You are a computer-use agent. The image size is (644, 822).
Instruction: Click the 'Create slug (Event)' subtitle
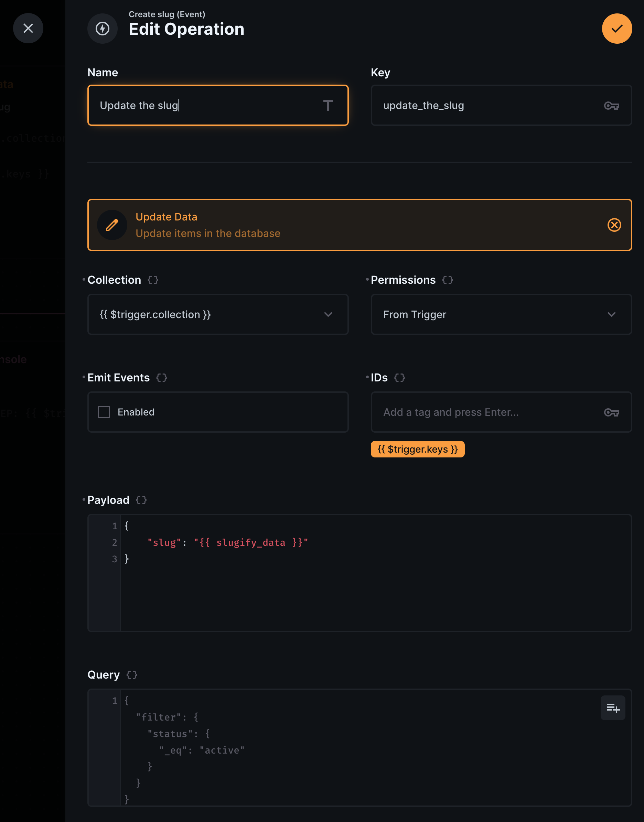[x=167, y=14]
